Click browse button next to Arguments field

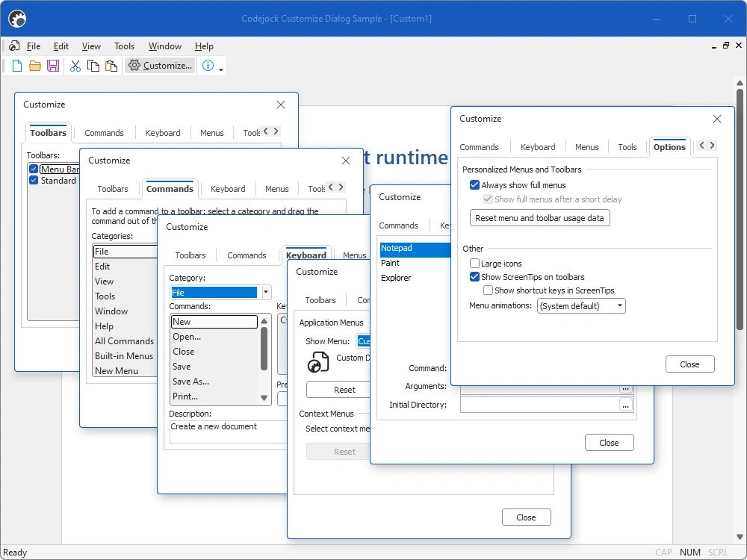625,388
